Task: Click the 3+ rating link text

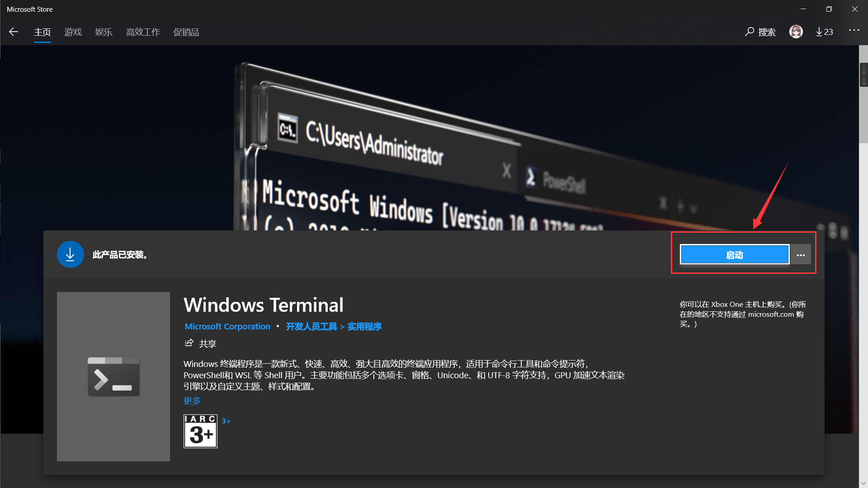Action: point(226,421)
